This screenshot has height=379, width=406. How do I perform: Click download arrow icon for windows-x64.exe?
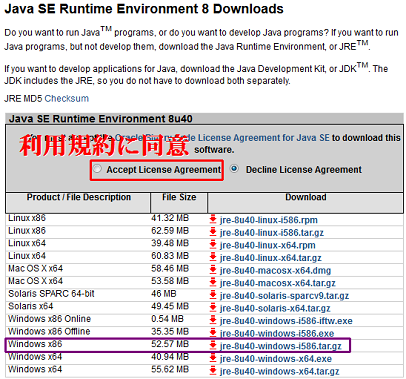[213, 358]
